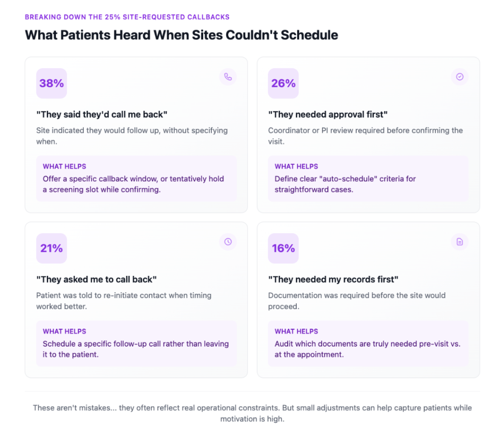The image size is (504, 438).
Task: Click the footer note about operational constraints
Action: coord(252,414)
